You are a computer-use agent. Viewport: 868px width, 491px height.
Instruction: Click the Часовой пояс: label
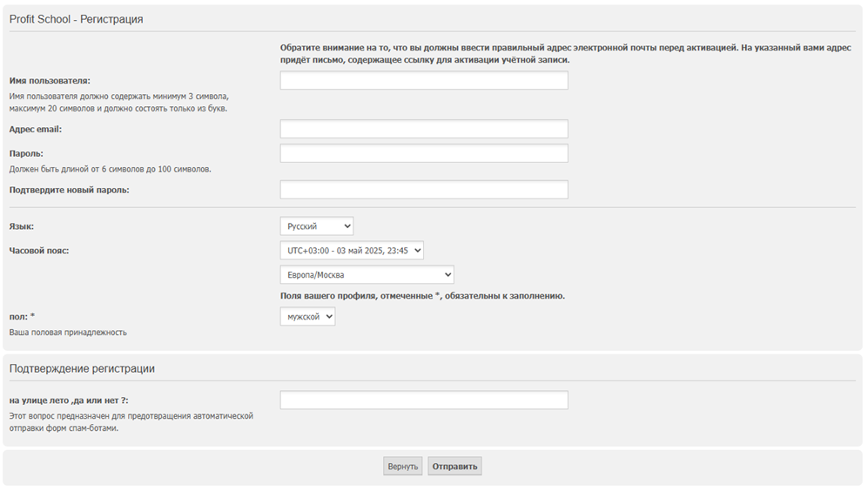(39, 251)
